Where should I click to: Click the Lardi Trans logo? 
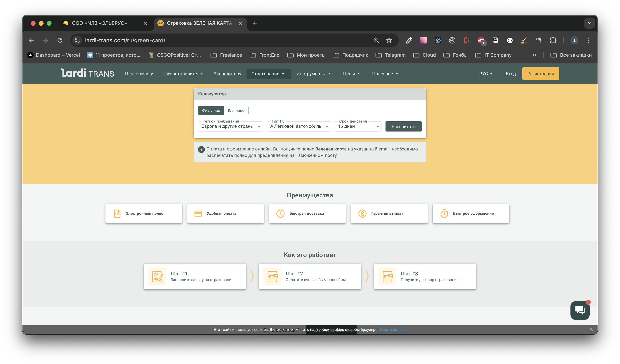87,73
